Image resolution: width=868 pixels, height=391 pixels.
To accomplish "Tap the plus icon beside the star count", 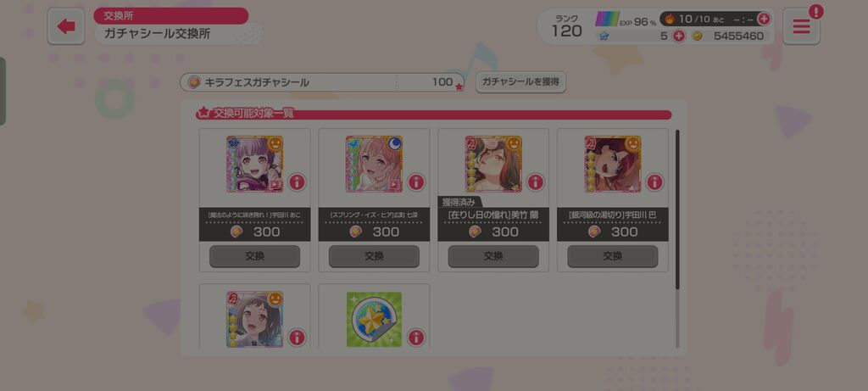I will 679,36.
